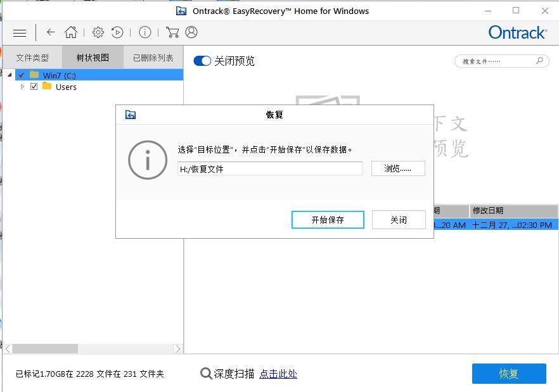
Task: Open the user account icon
Action: pyautogui.click(x=191, y=32)
